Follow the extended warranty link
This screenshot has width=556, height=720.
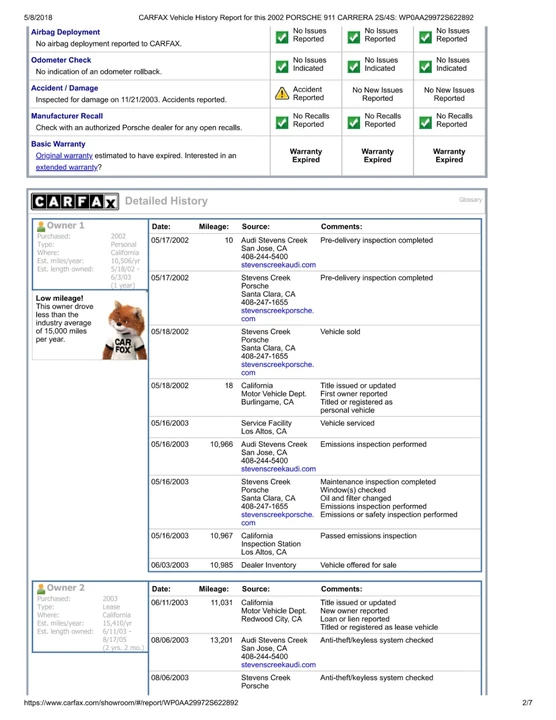tap(67, 167)
